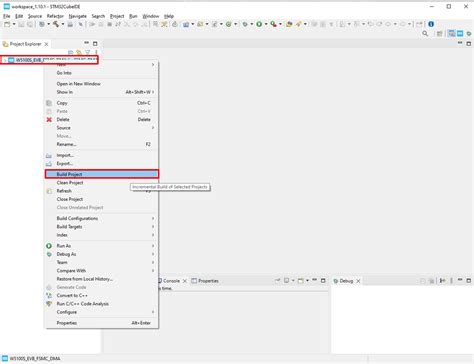Maximize the Project Explorer panel

(95, 44)
